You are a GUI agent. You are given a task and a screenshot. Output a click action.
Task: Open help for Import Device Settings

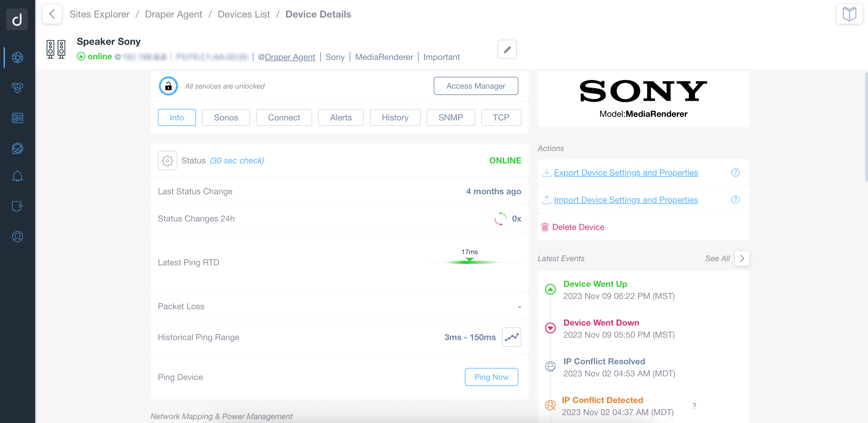click(735, 200)
